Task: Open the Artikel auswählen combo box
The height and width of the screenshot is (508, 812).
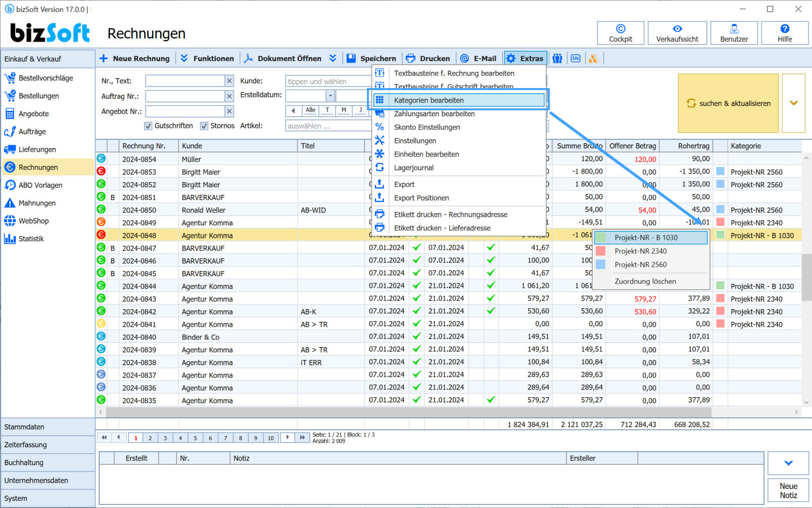Action: [328, 126]
